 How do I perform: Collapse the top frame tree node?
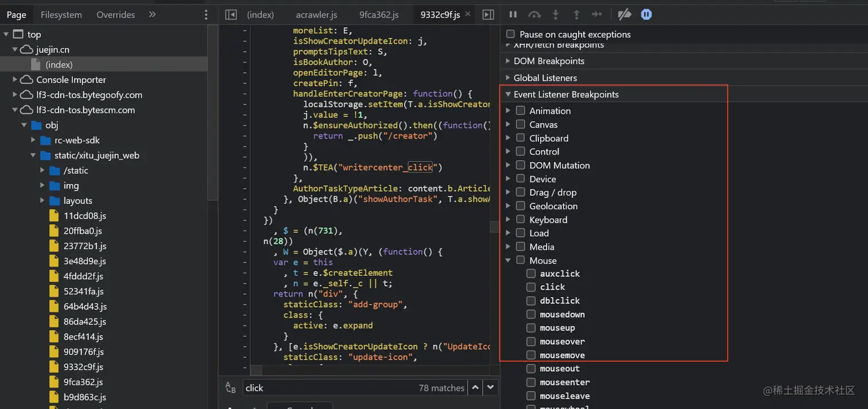(x=6, y=34)
